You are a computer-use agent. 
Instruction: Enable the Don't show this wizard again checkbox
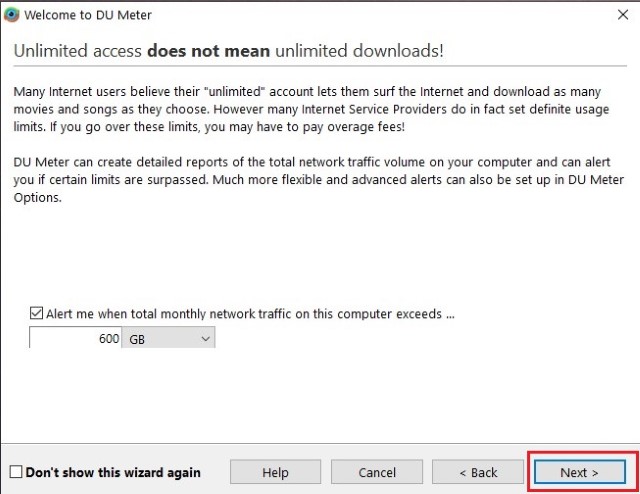coord(16,472)
